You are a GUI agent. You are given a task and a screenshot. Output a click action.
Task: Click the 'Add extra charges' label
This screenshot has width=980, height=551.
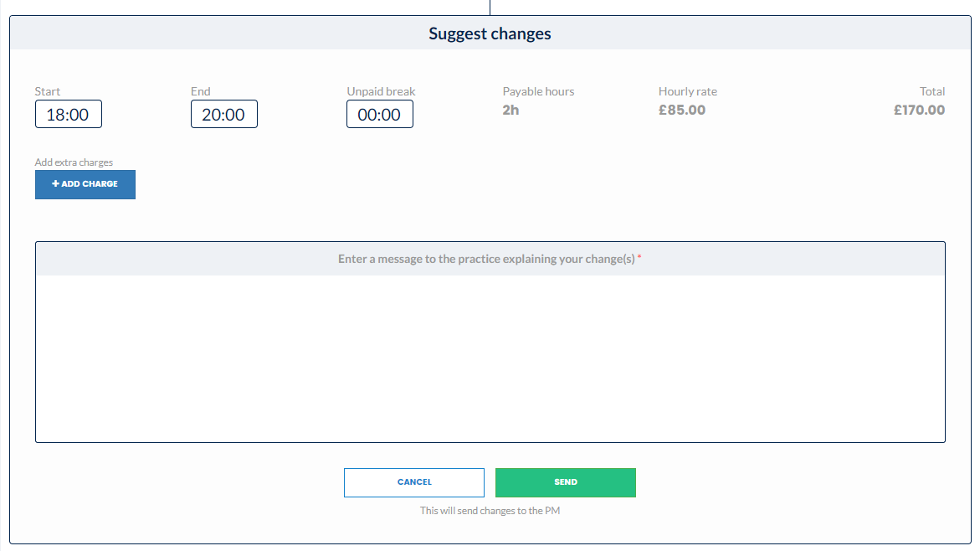pyautogui.click(x=74, y=162)
